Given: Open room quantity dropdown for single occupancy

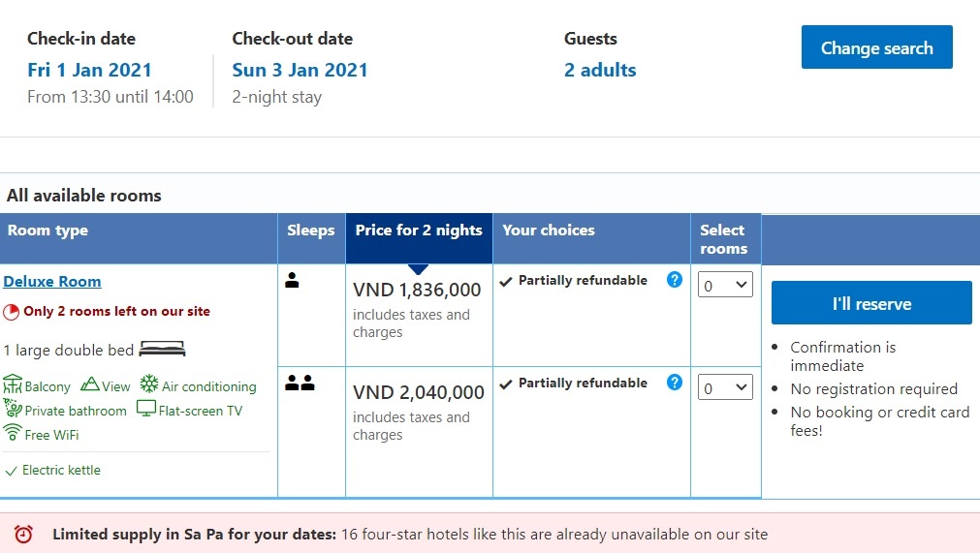Looking at the screenshot, I should 725,286.
